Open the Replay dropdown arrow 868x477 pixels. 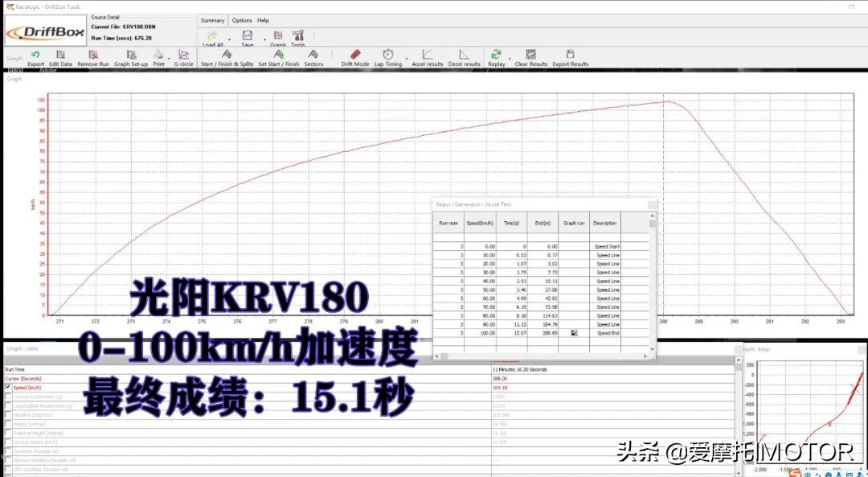click(x=510, y=59)
